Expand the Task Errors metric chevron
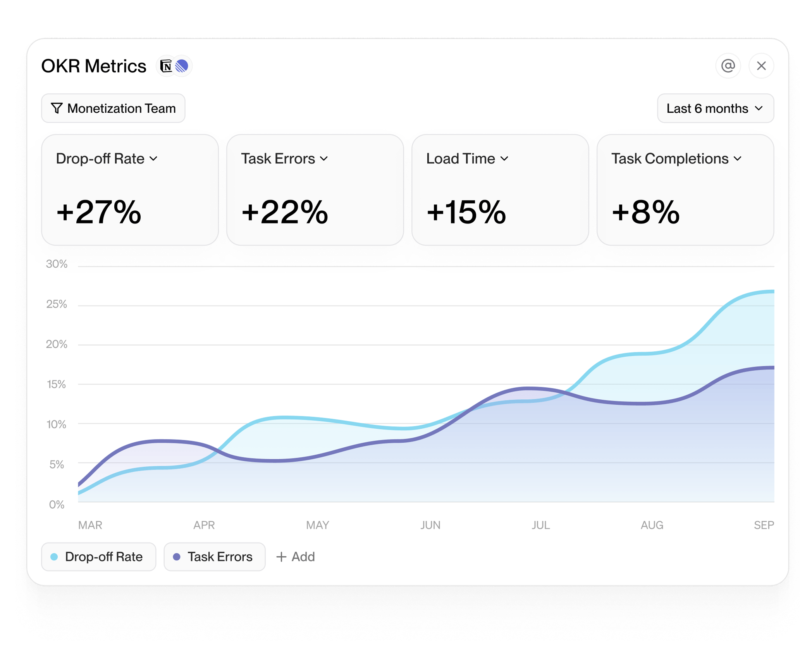The height and width of the screenshot is (646, 812). click(324, 159)
